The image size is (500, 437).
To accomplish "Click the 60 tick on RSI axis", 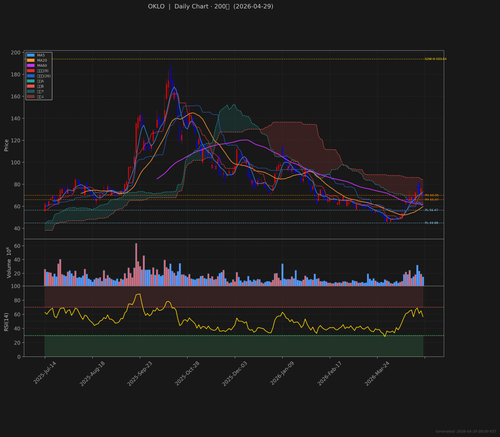I will (x=17, y=315).
